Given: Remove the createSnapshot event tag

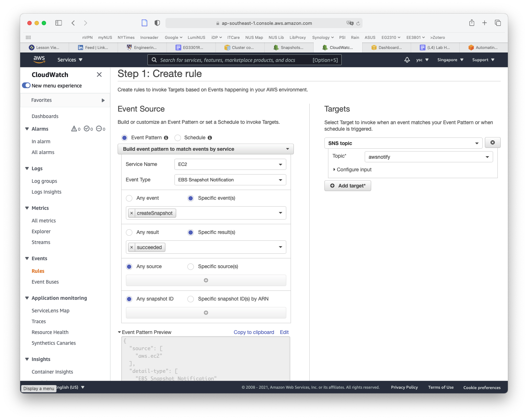Looking at the screenshot, I should pyautogui.click(x=132, y=213).
